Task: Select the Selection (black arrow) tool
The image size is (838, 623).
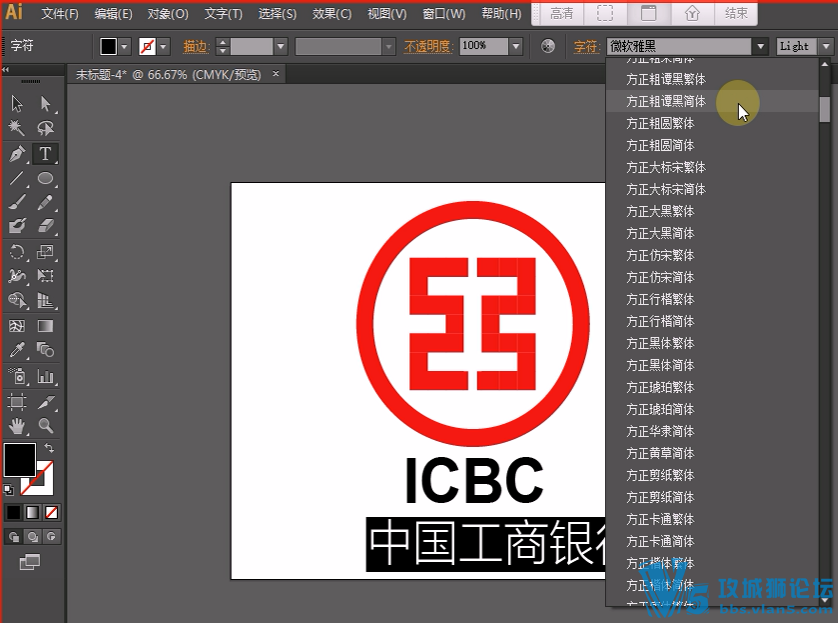Action: point(17,104)
